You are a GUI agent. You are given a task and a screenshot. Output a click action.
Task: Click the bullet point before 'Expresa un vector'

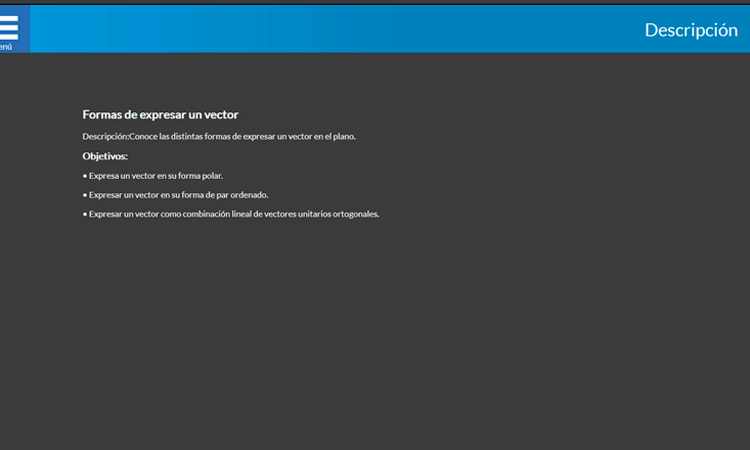click(x=85, y=175)
